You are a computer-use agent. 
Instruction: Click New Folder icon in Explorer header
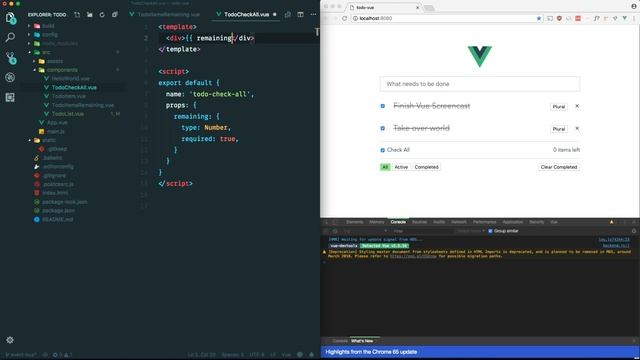tap(90, 15)
